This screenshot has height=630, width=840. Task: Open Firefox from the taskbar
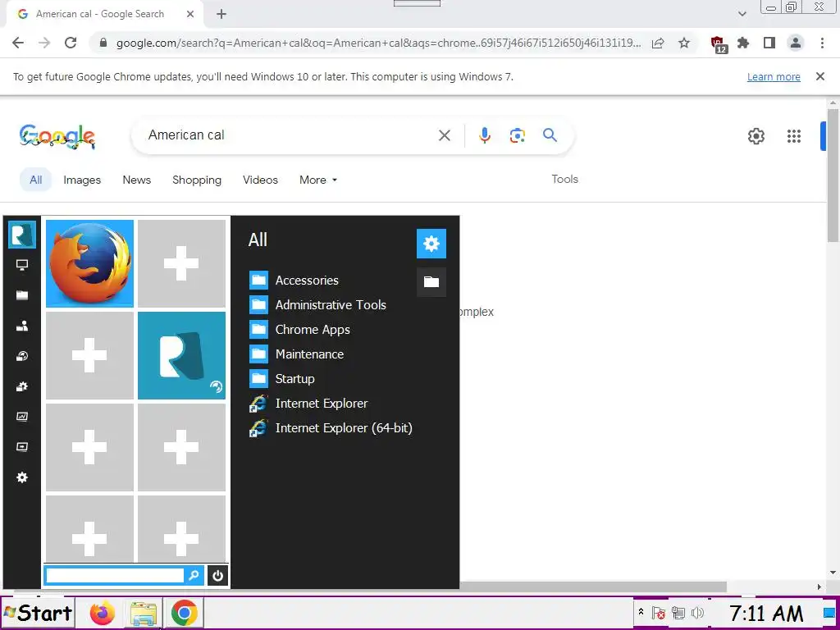103,613
